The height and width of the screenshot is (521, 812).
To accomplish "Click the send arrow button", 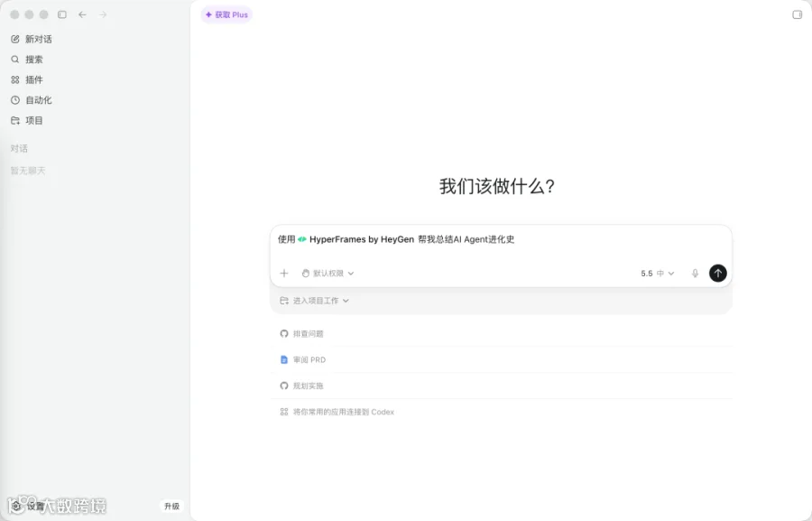I will [x=718, y=274].
